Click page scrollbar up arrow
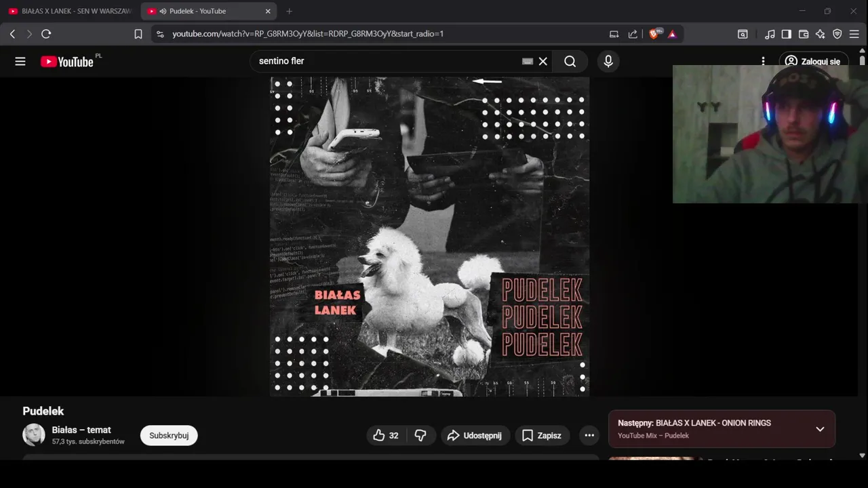The width and height of the screenshot is (868, 488). (x=863, y=51)
